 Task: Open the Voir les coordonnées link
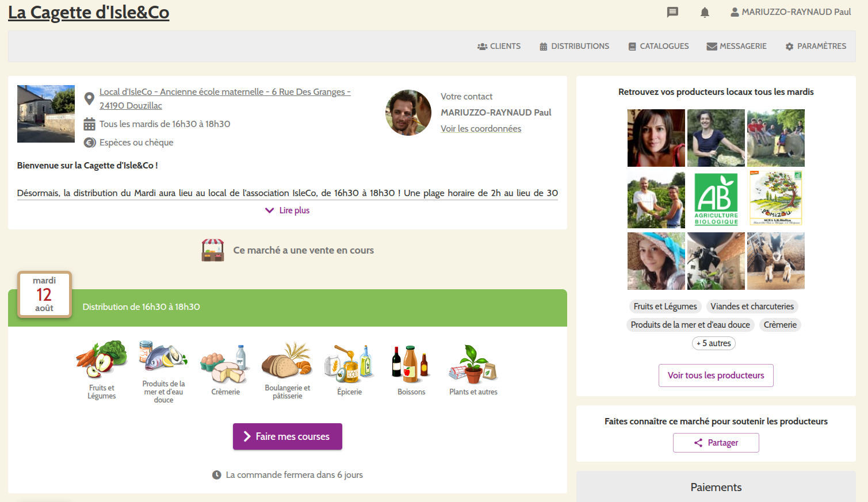pyautogui.click(x=481, y=129)
